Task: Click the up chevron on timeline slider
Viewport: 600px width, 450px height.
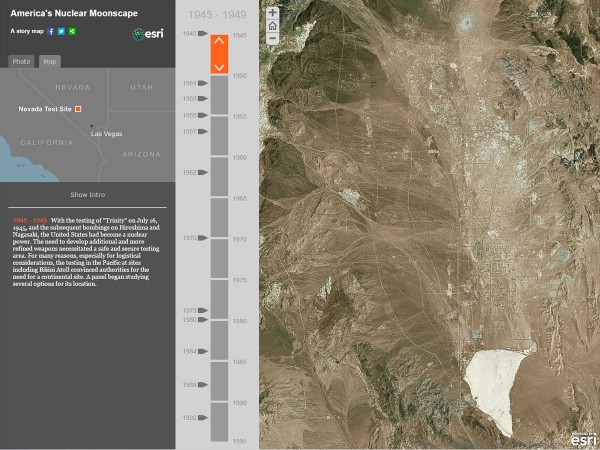Action: pyautogui.click(x=219, y=41)
